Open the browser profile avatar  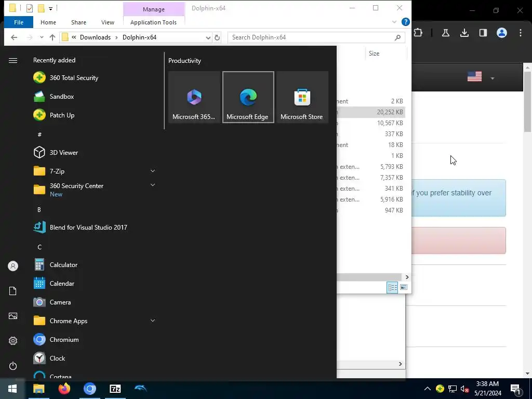502,33
